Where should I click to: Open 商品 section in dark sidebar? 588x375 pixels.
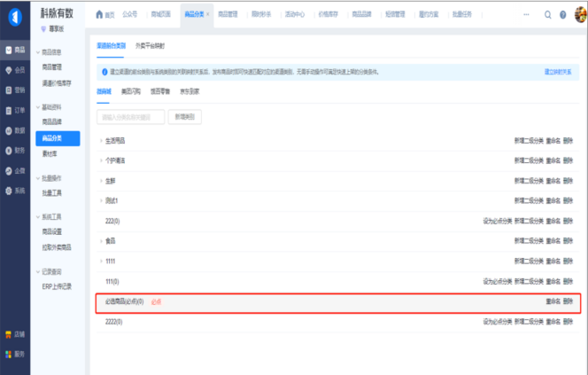click(15, 50)
